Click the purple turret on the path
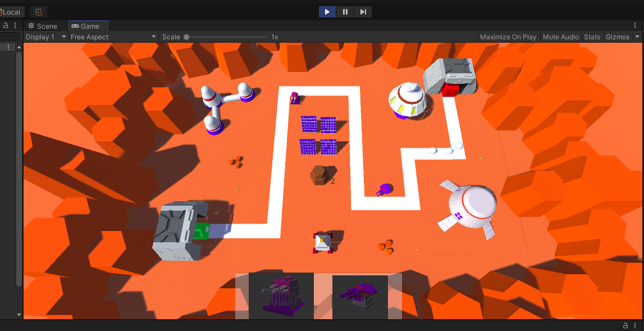Image resolution: width=644 pixels, height=331 pixels. [x=385, y=190]
